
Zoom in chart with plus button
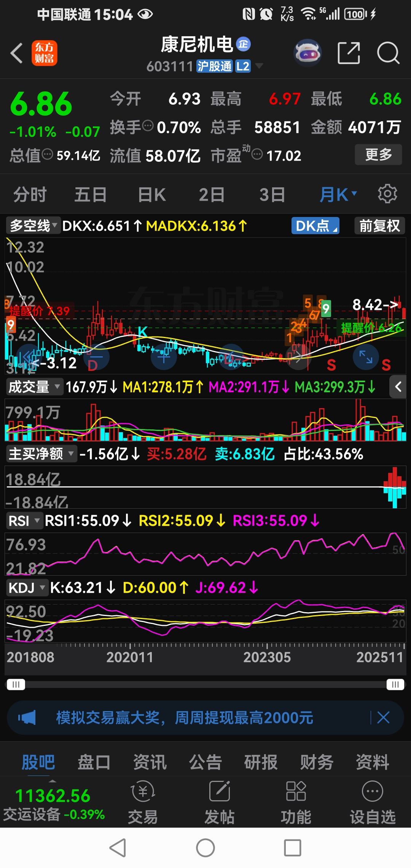coord(164,357)
